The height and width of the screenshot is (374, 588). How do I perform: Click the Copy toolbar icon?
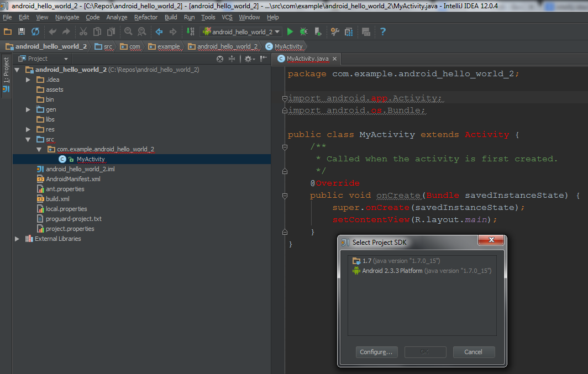tap(97, 32)
